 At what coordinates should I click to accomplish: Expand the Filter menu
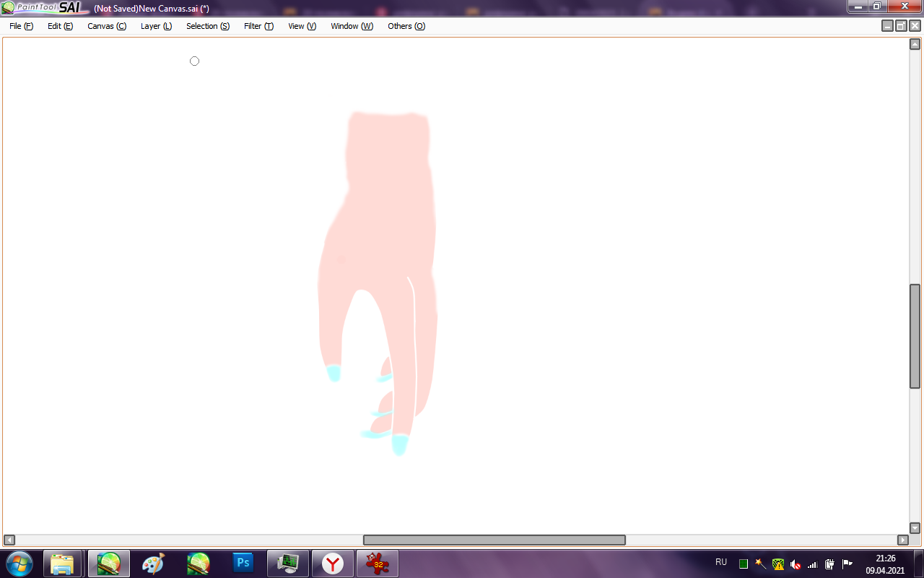click(258, 26)
